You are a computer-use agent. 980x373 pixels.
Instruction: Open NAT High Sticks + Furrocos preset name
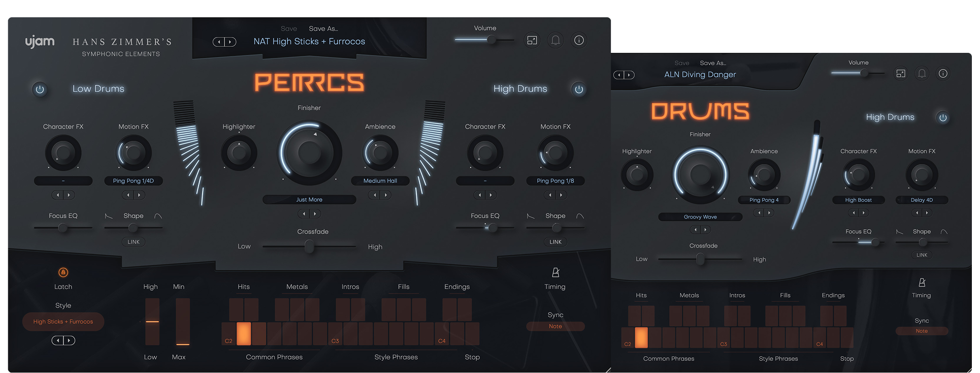point(309,42)
